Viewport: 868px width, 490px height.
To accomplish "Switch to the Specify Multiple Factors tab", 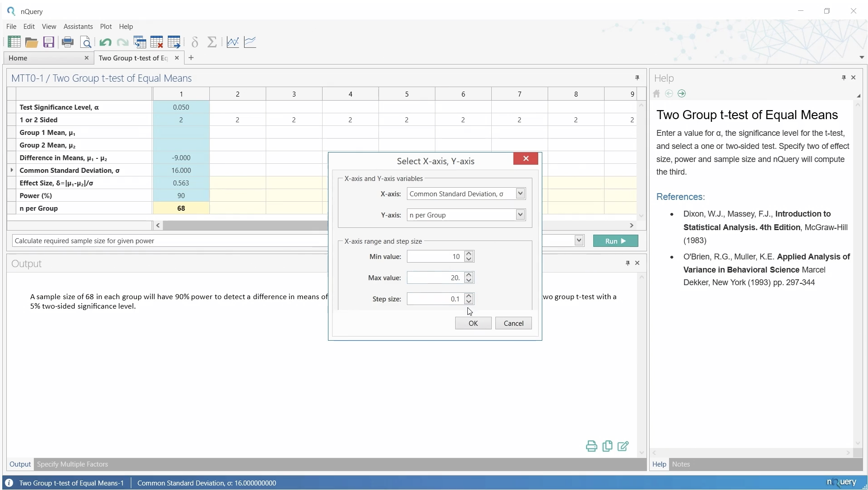I will tap(72, 464).
